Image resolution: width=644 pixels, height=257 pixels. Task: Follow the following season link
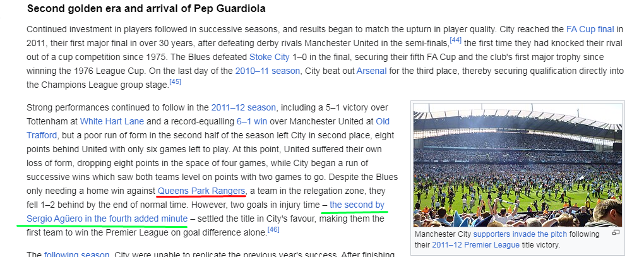(x=76, y=254)
